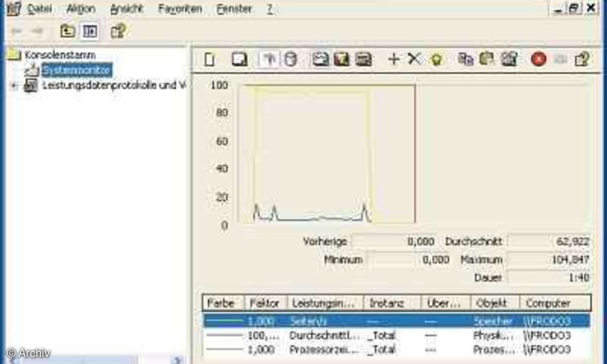The height and width of the screenshot is (364, 607).
Task: Select the report view icon
Action: click(x=363, y=60)
